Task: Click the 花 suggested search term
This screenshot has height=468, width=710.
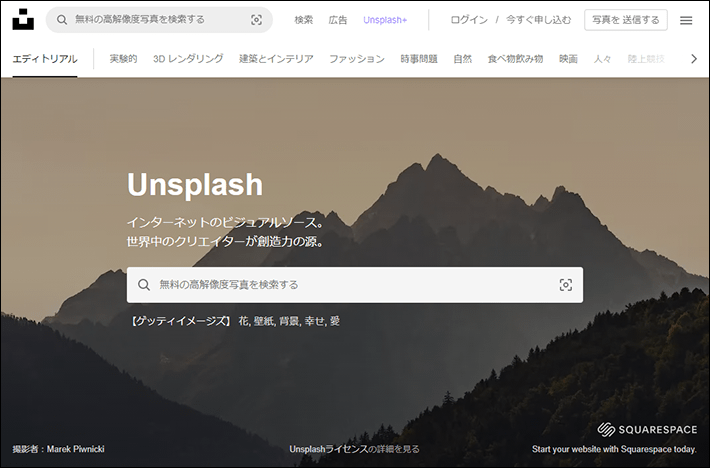Action: point(243,321)
